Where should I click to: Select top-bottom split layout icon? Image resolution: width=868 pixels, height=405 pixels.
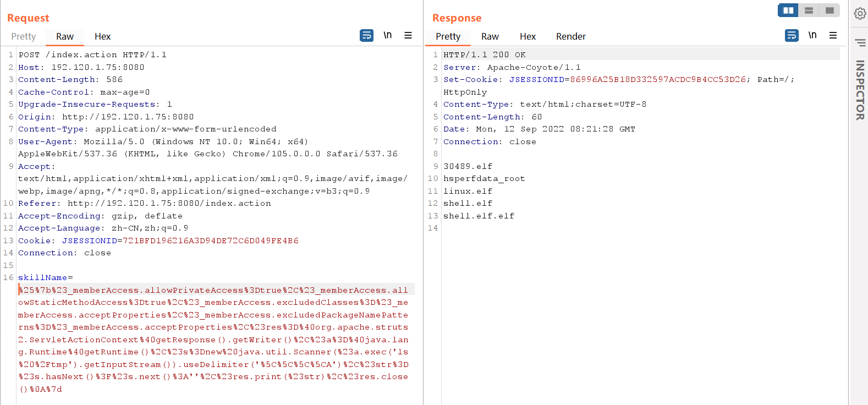(809, 10)
